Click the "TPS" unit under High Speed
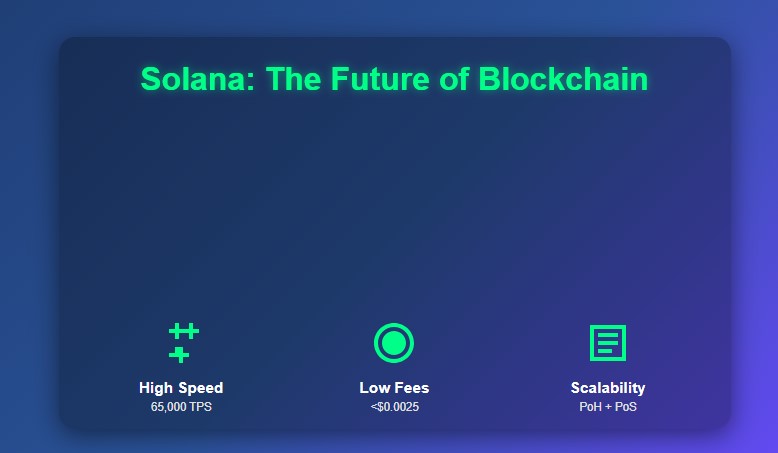 pyautogui.click(x=199, y=408)
